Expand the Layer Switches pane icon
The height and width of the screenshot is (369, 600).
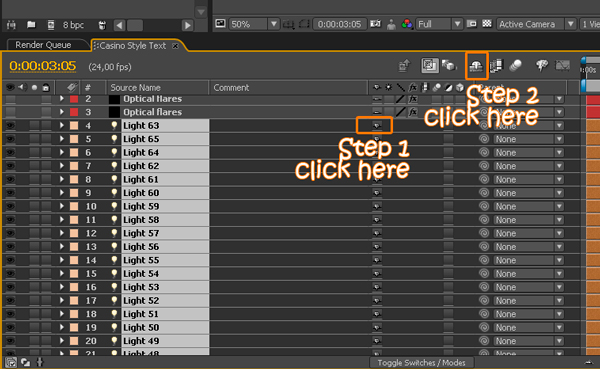click(11, 362)
